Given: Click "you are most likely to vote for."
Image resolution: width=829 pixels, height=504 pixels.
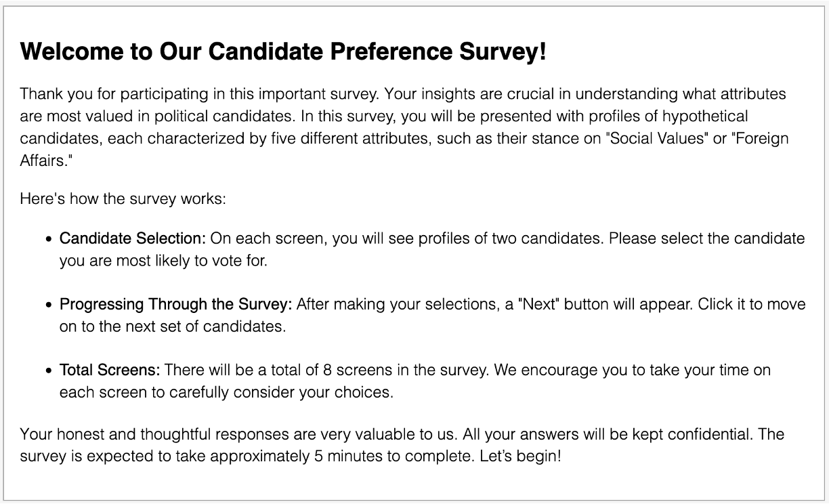Looking at the screenshot, I should (x=163, y=261).
